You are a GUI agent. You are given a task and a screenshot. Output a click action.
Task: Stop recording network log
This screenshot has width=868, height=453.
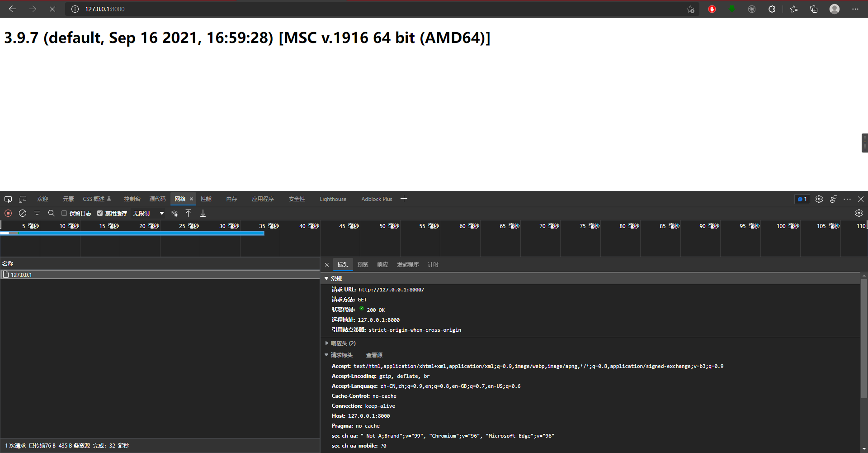pos(8,213)
